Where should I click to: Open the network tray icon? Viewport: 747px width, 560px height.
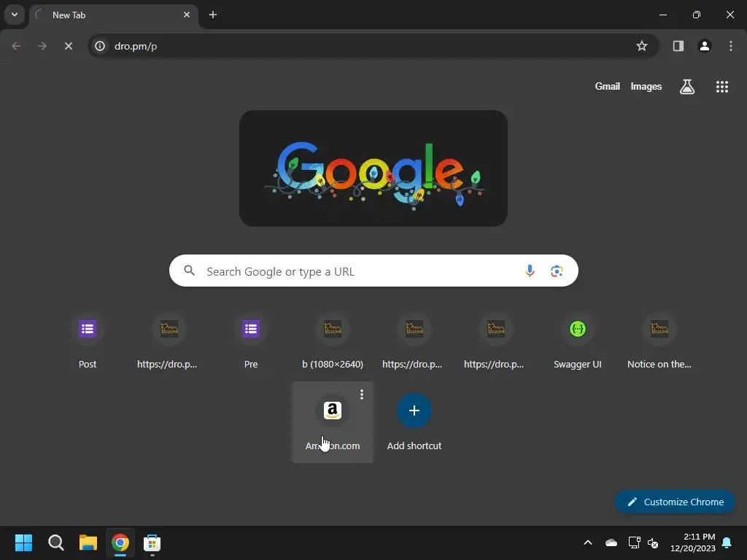pos(634,542)
